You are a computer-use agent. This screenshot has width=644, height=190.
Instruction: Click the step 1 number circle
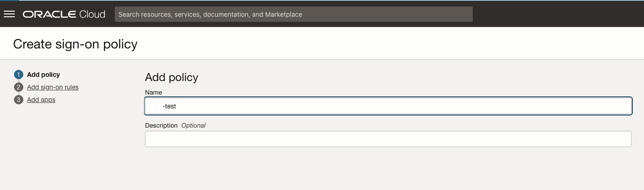(x=19, y=75)
